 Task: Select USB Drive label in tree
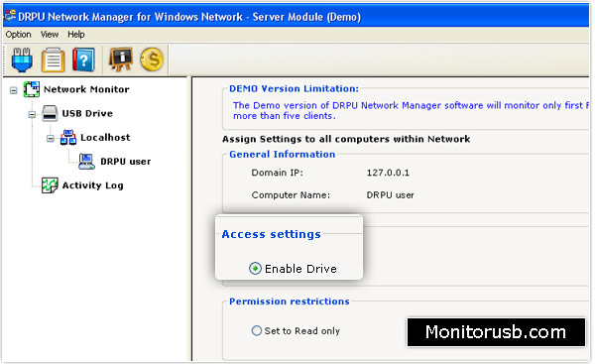tap(87, 113)
